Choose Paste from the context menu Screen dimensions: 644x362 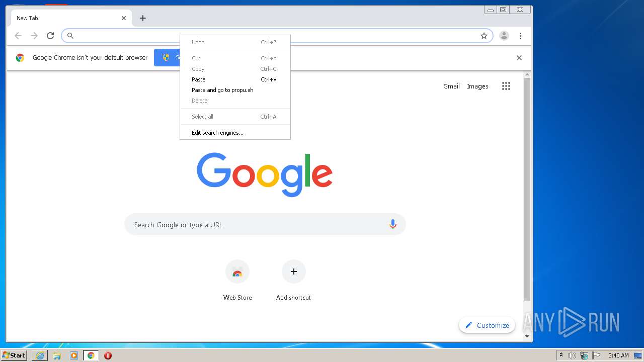tap(235, 79)
